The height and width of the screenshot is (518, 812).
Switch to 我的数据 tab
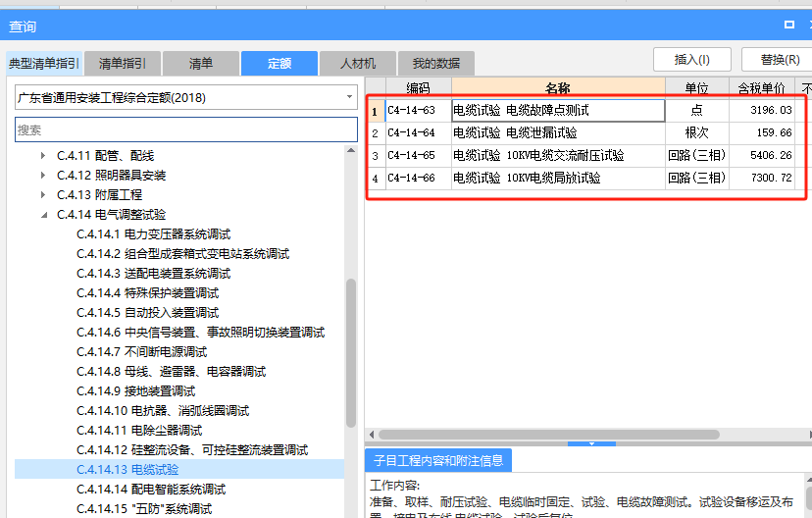tap(436, 64)
